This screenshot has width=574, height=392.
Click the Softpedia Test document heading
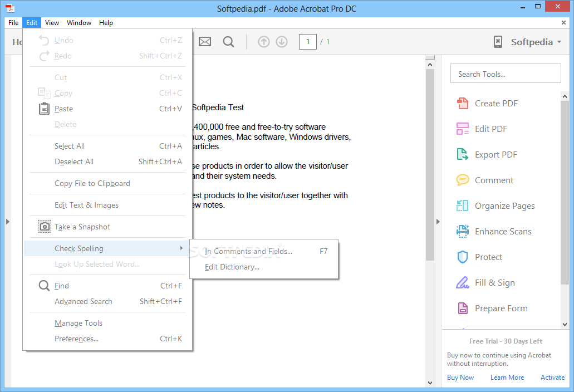click(218, 107)
